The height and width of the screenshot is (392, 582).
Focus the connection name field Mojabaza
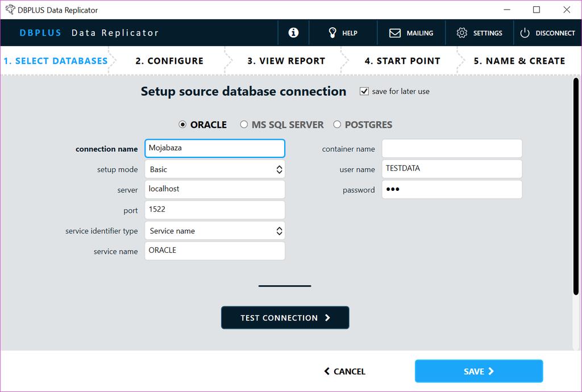pos(215,148)
